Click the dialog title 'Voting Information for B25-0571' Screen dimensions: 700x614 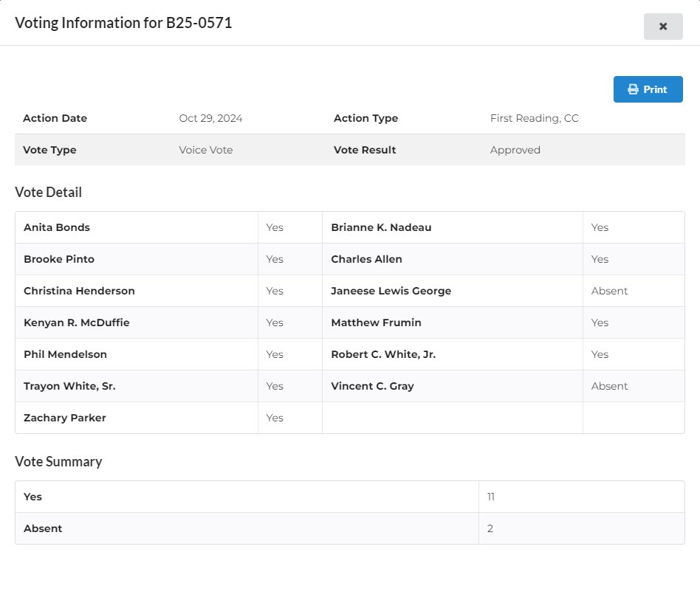123,23
